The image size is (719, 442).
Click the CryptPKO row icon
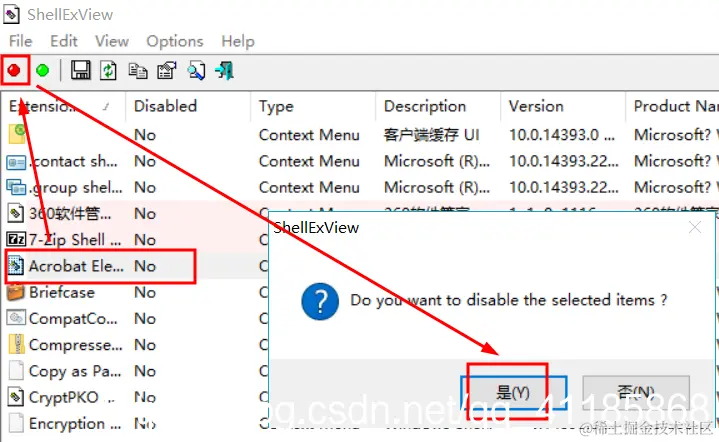[x=16, y=397]
